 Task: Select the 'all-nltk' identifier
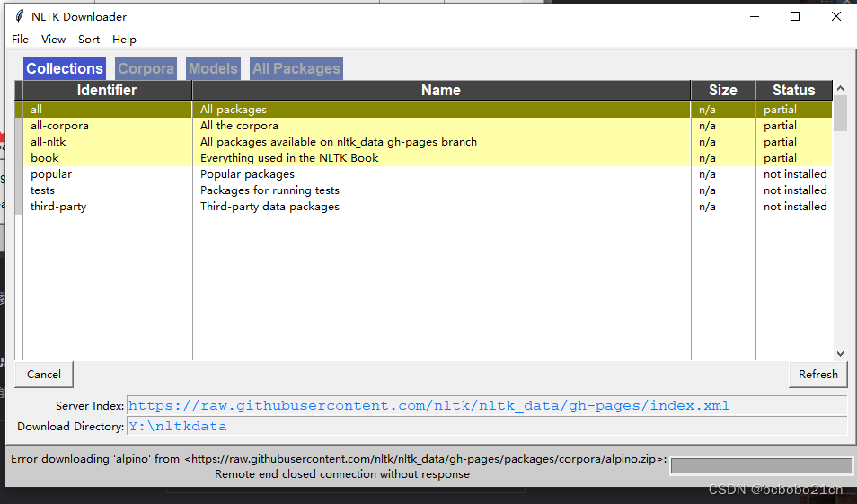[49, 142]
